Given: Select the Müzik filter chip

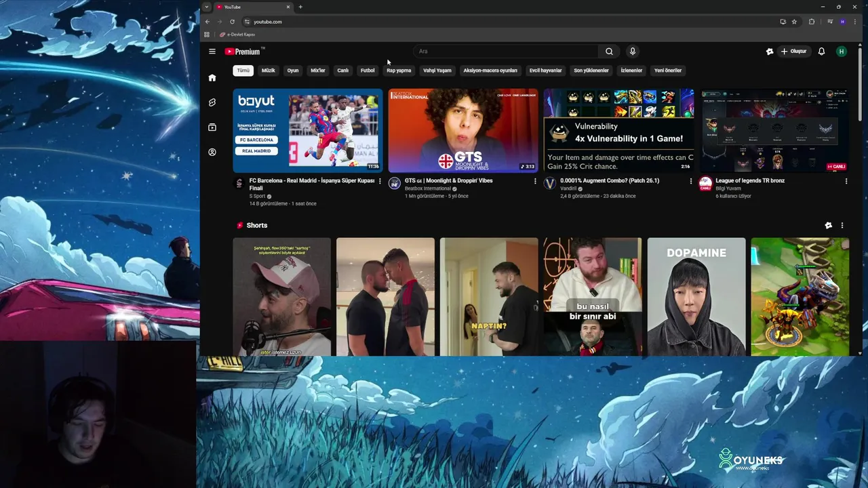Looking at the screenshot, I should pos(269,70).
